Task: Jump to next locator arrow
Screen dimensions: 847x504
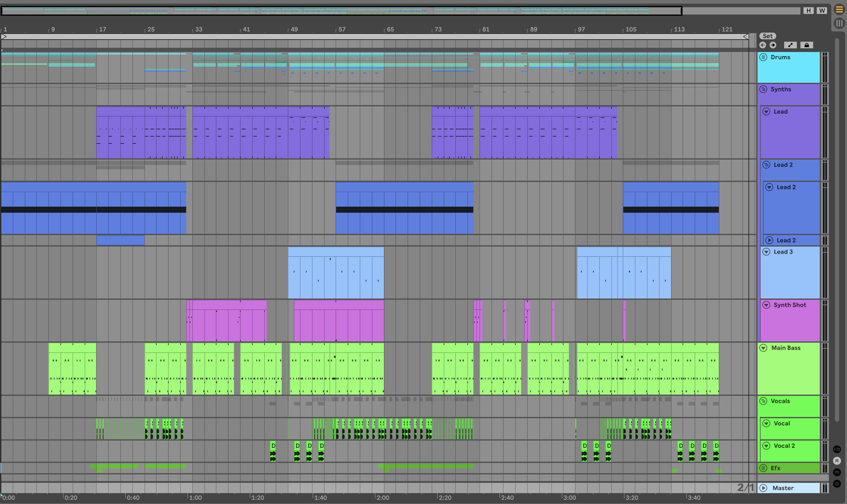Action: click(773, 45)
